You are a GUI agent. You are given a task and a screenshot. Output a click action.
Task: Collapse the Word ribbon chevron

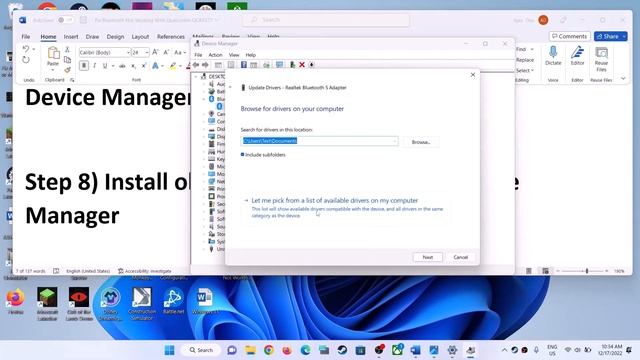pyautogui.click(x=623, y=78)
